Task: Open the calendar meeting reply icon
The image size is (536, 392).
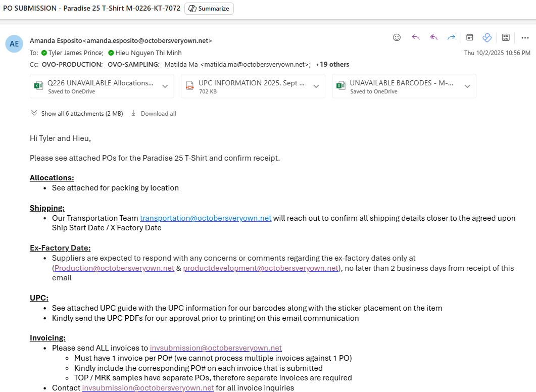Action: pos(469,37)
